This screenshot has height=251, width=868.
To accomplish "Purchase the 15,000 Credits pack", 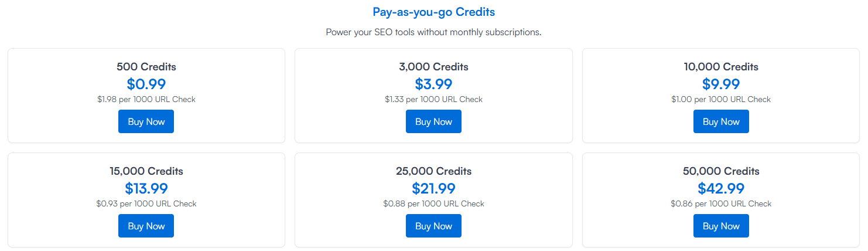I will tap(146, 226).
